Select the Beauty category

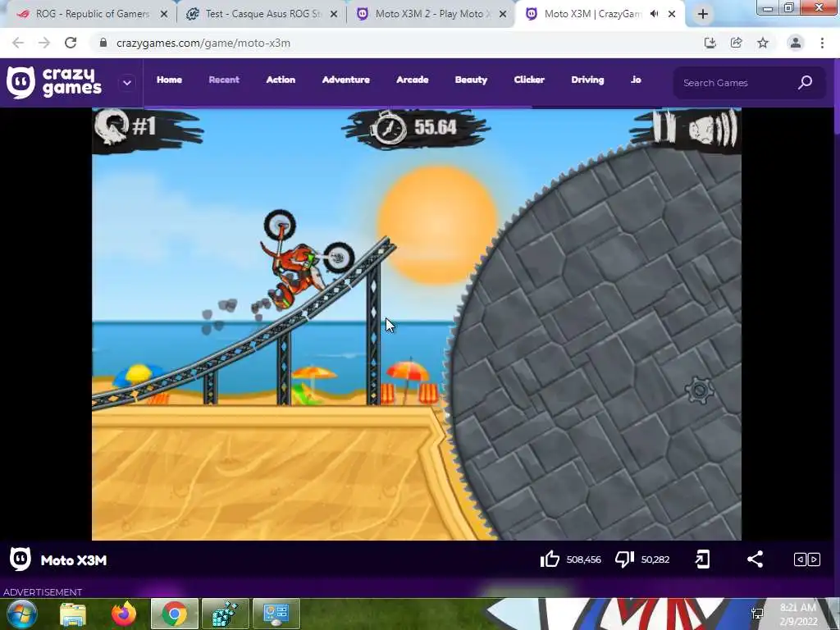click(x=471, y=80)
